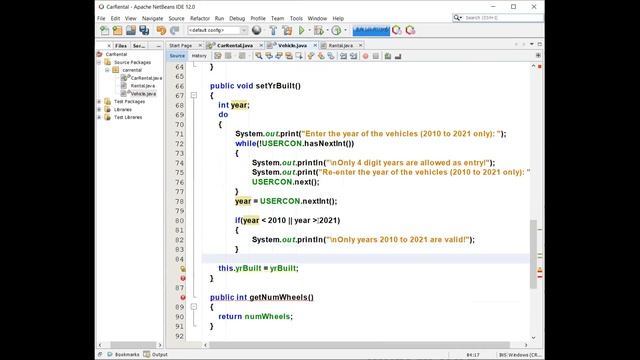Image resolution: width=640 pixels, height=360 pixels.
Task: Click the Shift Line Left editor icon
Action: (343, 56)
